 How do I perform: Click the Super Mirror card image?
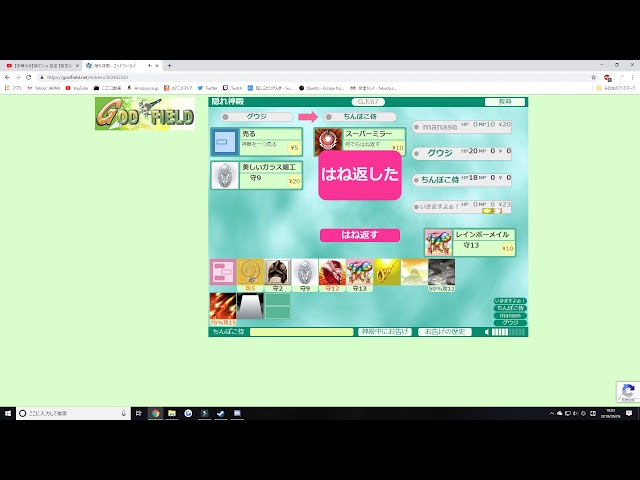tap(328, 142)
